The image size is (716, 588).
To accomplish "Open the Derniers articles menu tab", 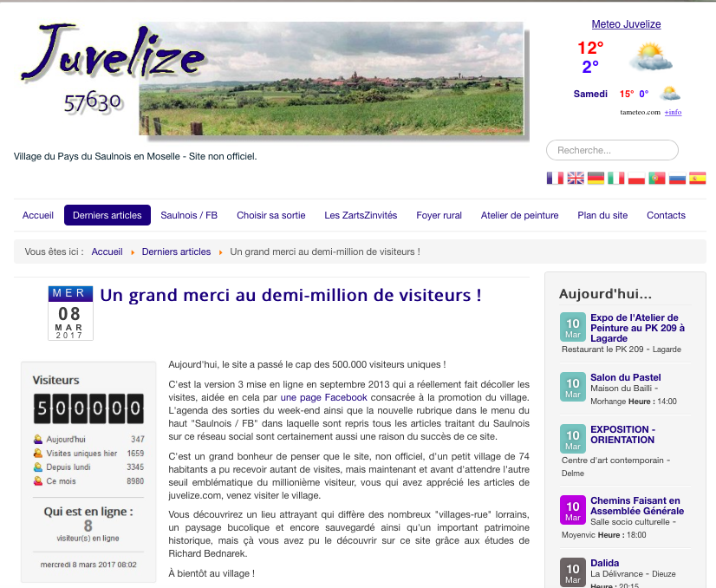I will (107, 215).
